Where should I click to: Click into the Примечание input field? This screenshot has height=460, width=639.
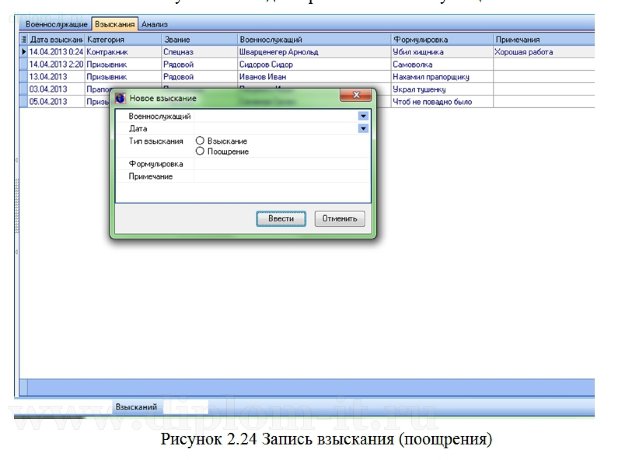pyautogui.click(x=282, y=176)
